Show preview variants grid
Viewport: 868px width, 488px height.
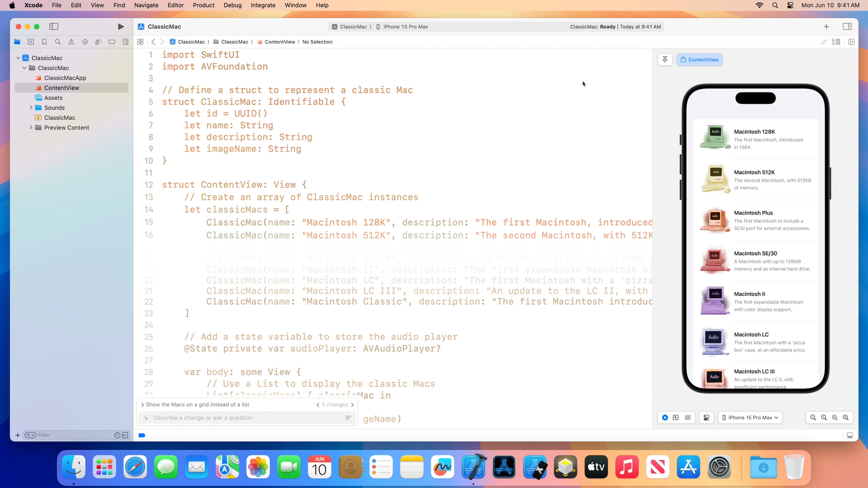pyautogui.click(x=688, y=418)
